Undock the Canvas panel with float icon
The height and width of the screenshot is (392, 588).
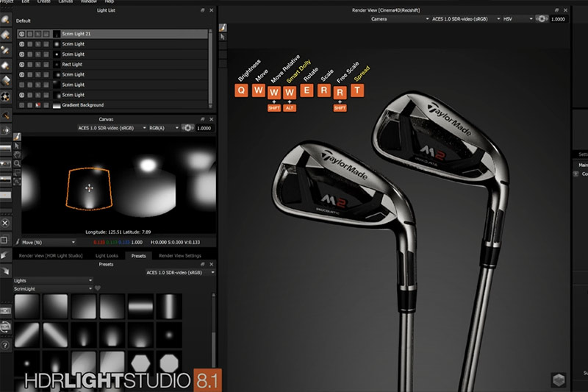pyautogui.click(x=203, y=119)
